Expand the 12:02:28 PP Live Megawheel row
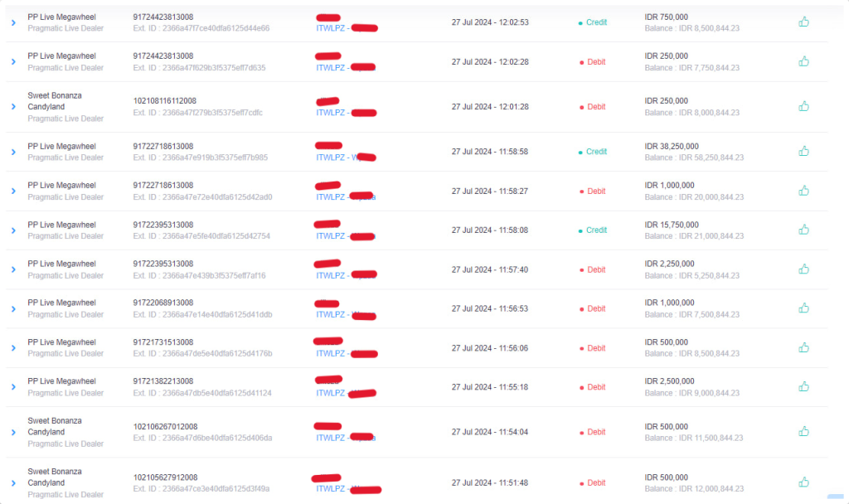Screen dimensions: 849x504 13,62
